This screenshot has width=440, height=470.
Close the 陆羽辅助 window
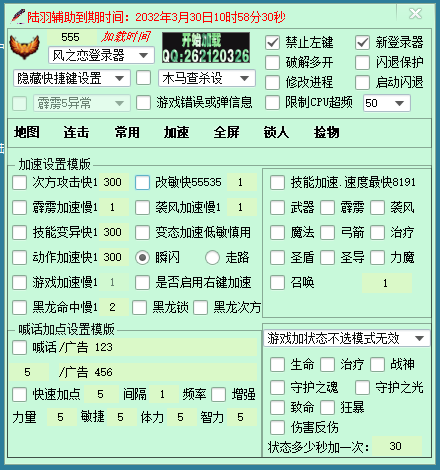415,14
